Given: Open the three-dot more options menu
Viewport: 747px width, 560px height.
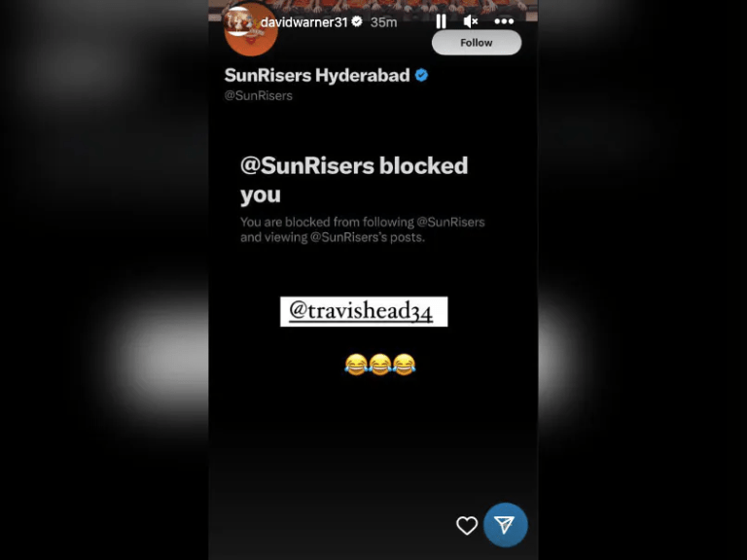Looking at the screenshot, I should [504, 21].
